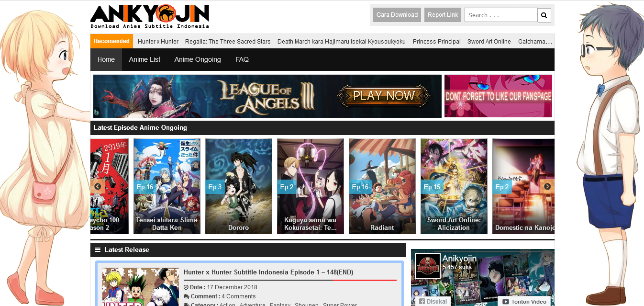Open the FAQ menu item

pos(242,59)
